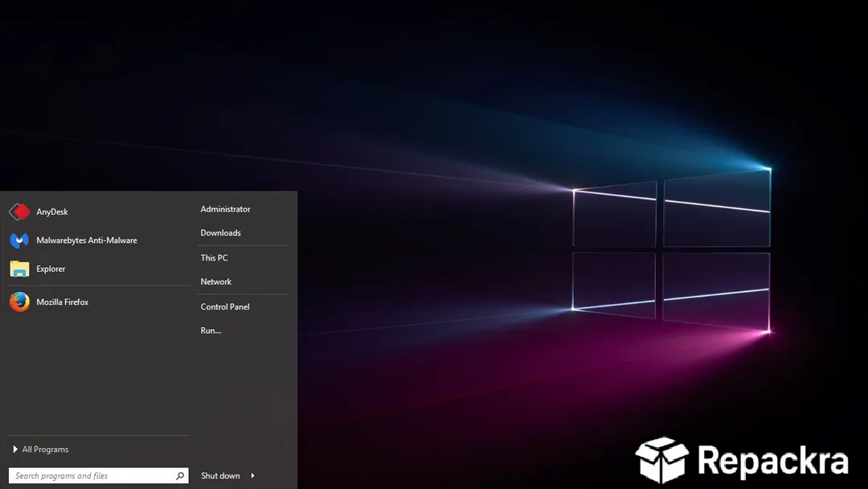The image size is (868, 489).
Task: Open Control Panel
Action: 225,306
